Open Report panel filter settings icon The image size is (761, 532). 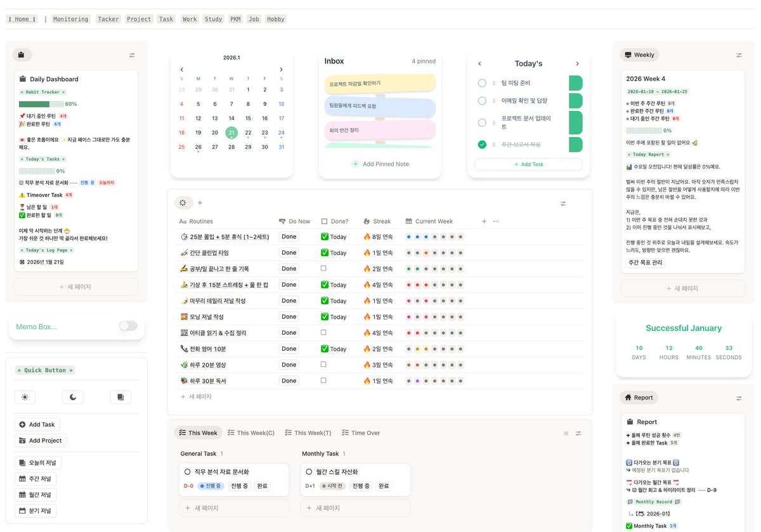739,398
